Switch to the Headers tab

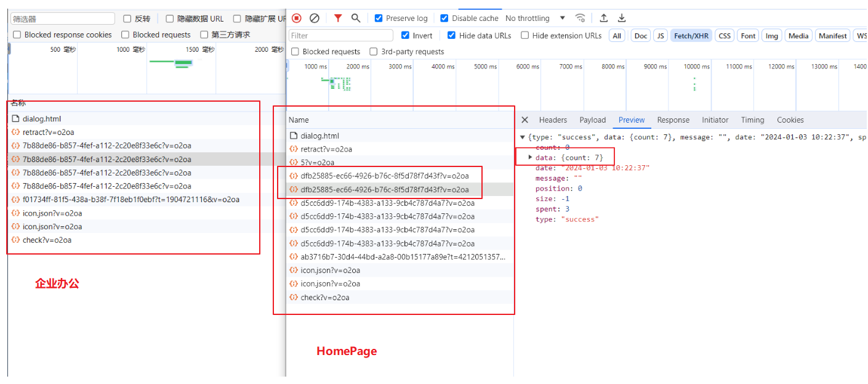coord(553,120)
